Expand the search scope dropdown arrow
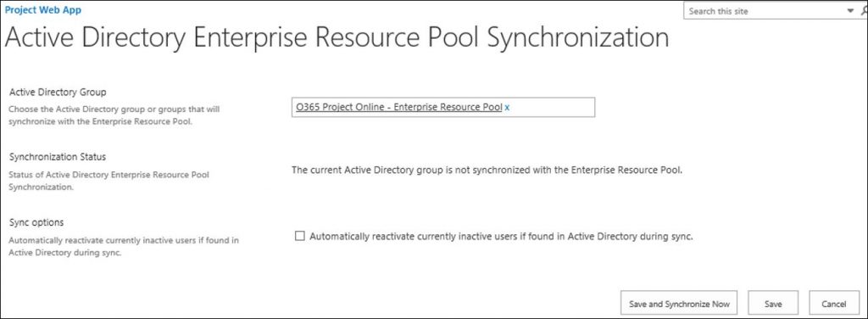This screenshot has width=868, height=319. click(850, 11)
